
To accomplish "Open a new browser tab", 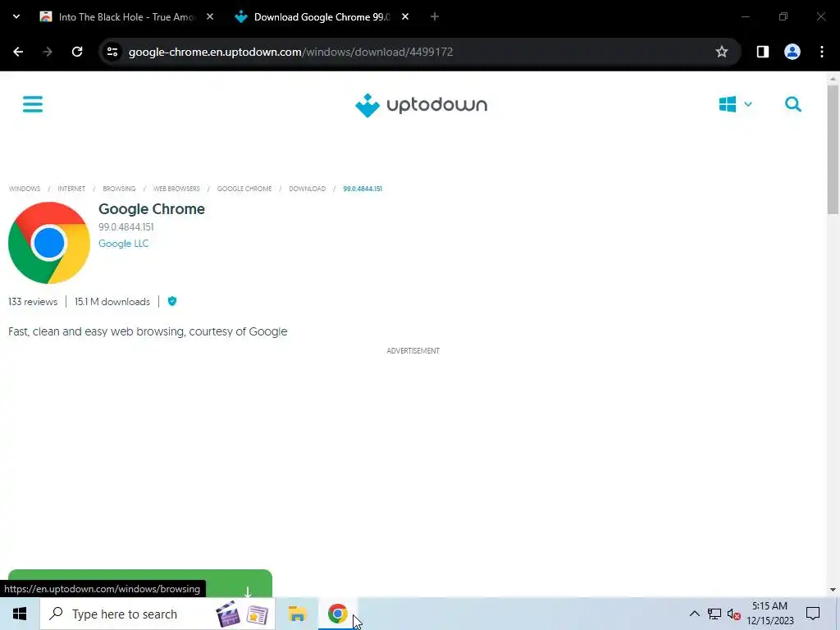I will click(435, 17).
